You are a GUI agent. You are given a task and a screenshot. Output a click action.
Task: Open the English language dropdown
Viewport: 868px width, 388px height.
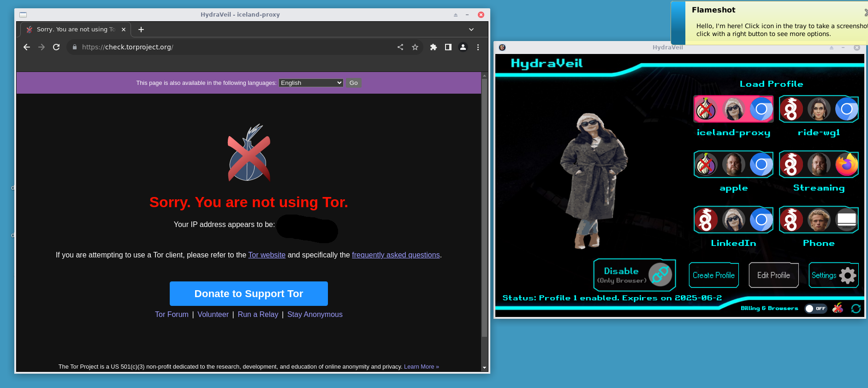tap(311, 83)
